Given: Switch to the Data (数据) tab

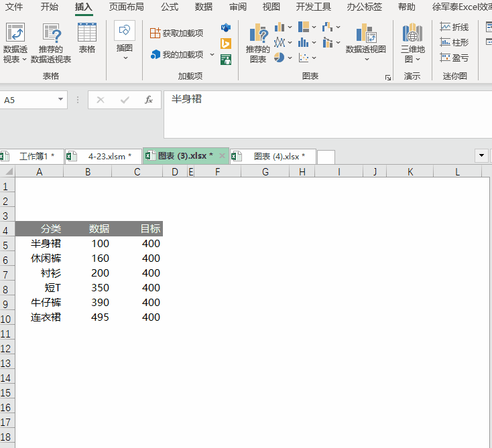Looking at the screenshot, I should 203,7.
